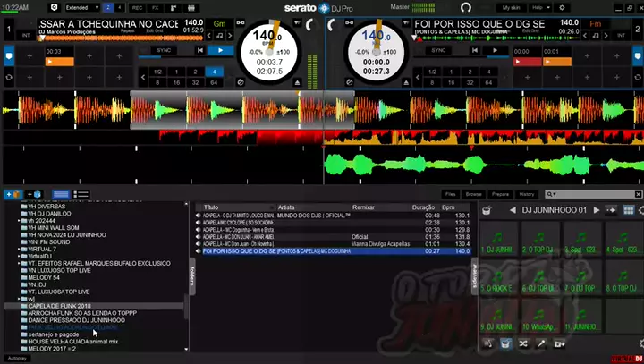The width and height of the screenshot is (644, 364).
Task: Click the Fm key display on deck 2
Action: coord(595,24)
